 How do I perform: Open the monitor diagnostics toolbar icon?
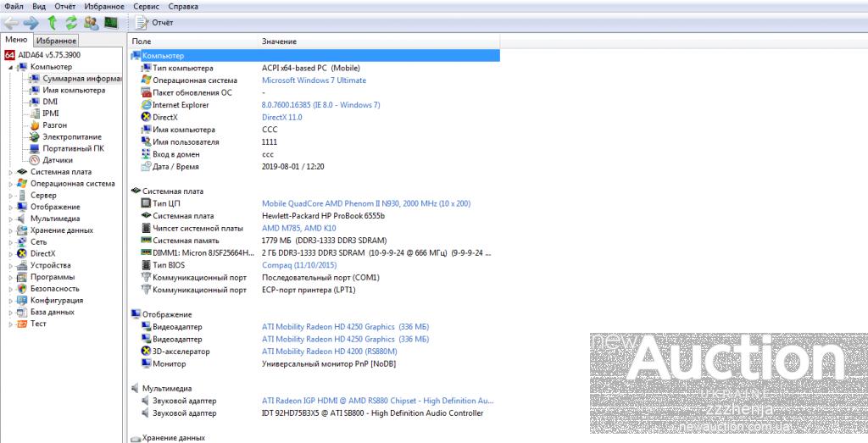click(x=111, y=23)
